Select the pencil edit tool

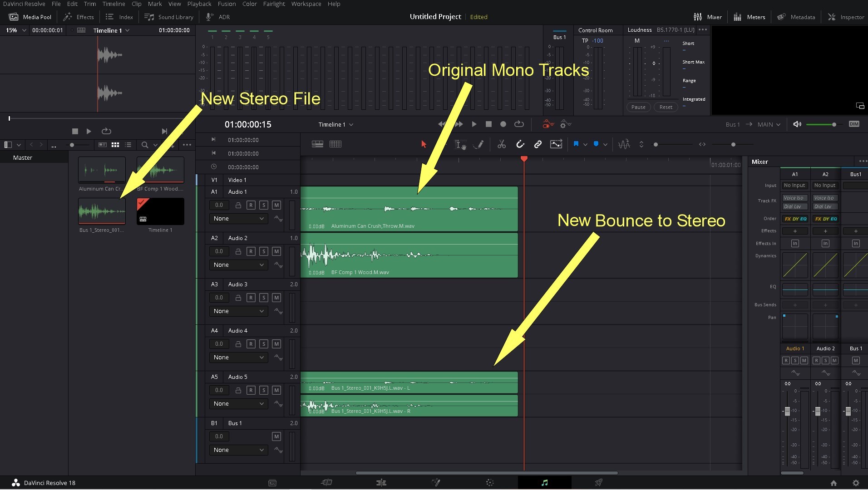(478, 144)
